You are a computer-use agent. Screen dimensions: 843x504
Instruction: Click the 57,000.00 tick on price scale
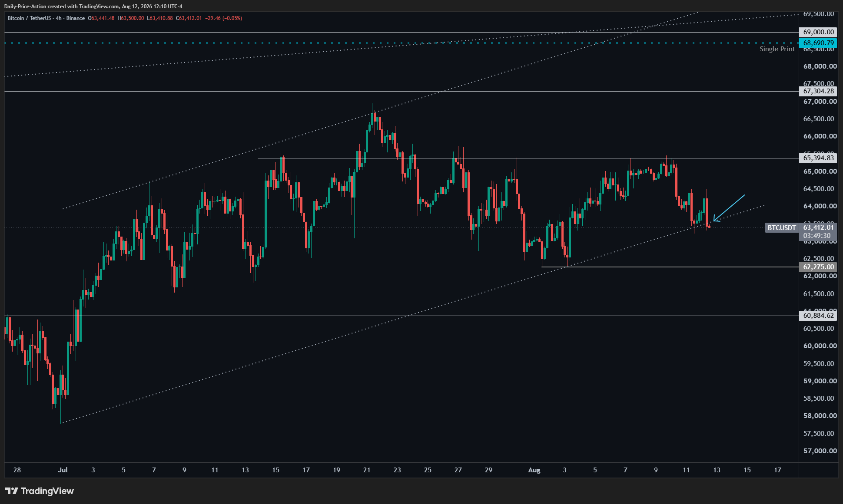coord(820,451)
